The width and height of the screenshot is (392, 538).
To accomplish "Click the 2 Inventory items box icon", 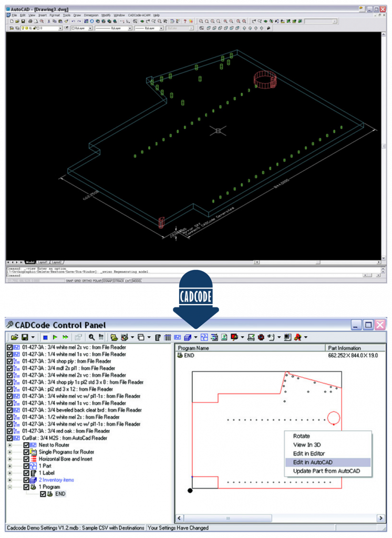I will point(34,480).
